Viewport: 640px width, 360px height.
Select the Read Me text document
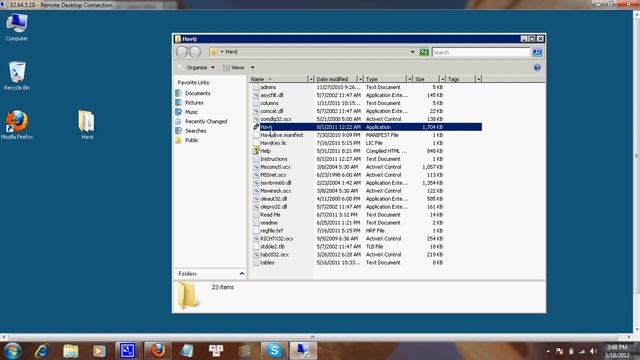[270, 215]
